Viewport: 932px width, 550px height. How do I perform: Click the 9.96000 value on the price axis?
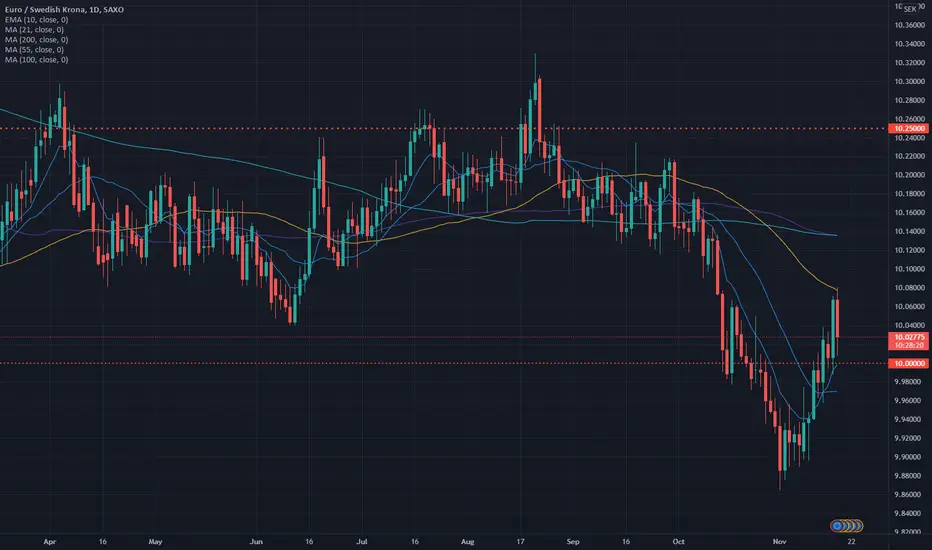[909, 401]
